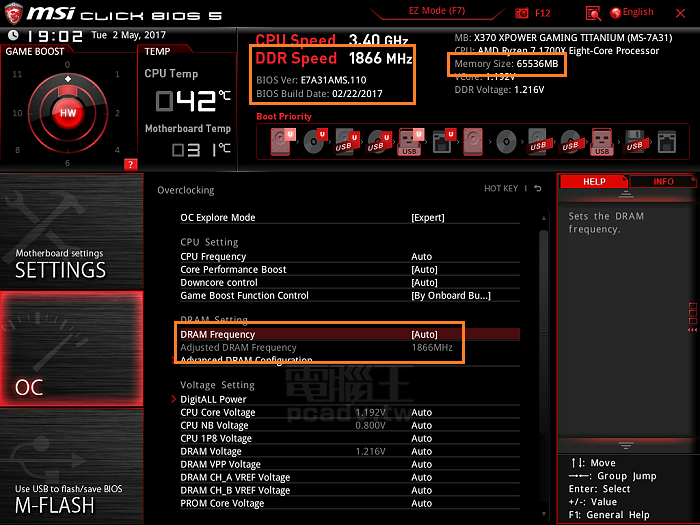Select the UEFI network boot device icon
Viewport: 700px width, 525px height.
tap(443, 142)
